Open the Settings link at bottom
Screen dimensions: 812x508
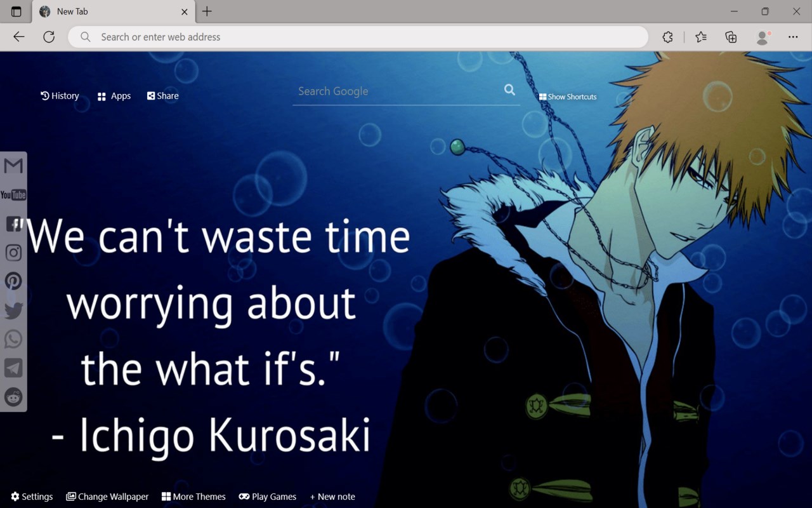pos(32,497)
